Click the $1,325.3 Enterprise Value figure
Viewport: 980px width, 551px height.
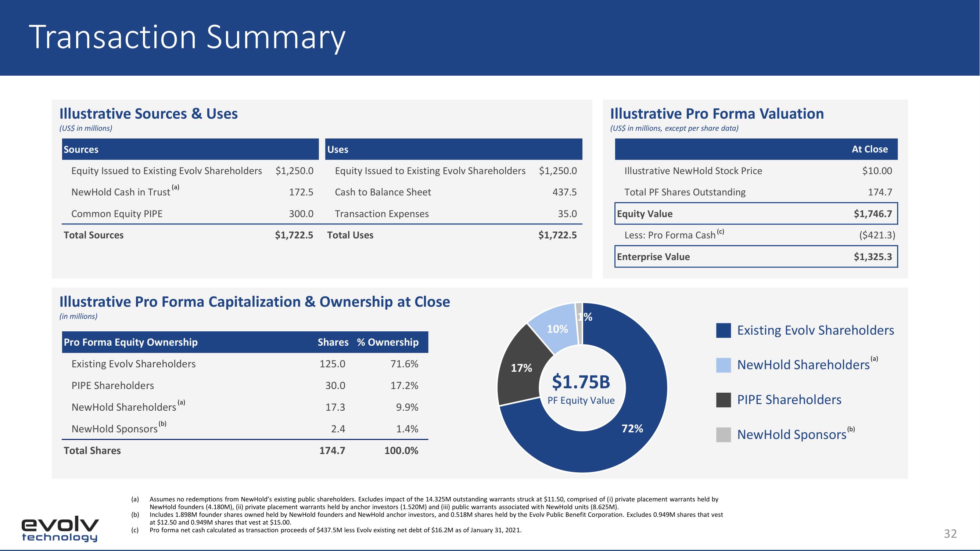click(x=873, y=257)
